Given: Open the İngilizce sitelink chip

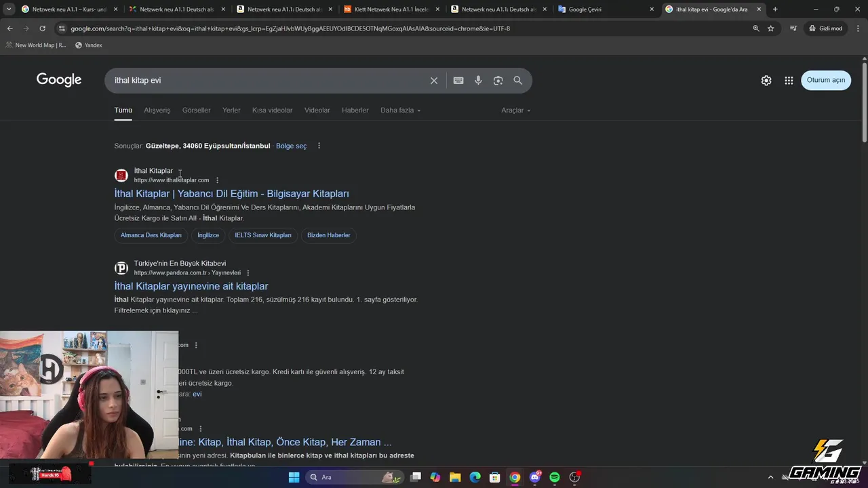Looking at the screenshot, I should (208, 235).
